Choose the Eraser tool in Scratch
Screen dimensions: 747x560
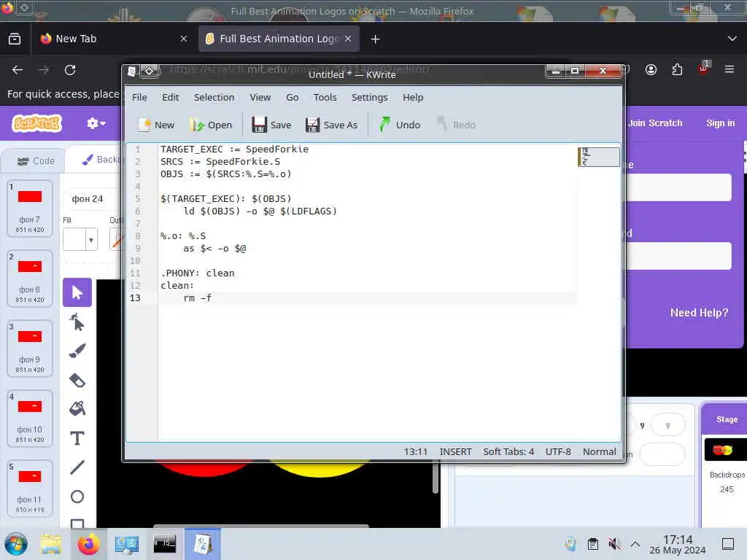pyautogui.click(x=77, y=380)
